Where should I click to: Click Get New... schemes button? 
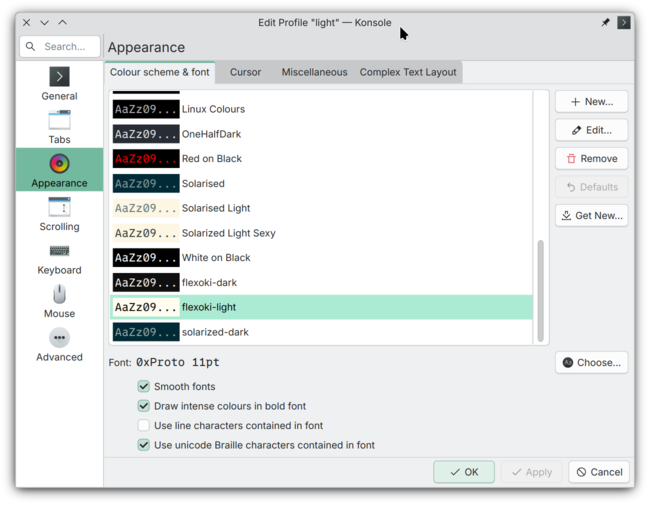point(592,215)
